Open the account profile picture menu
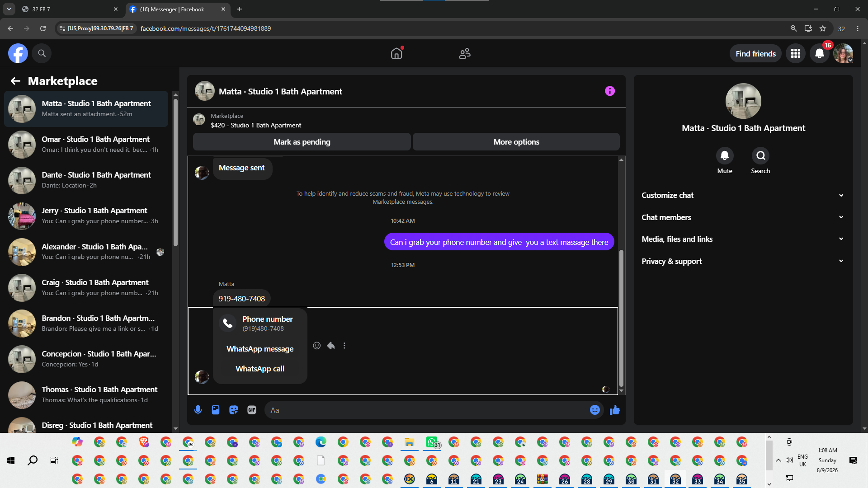The image size is (868, 488). (843, 53)
